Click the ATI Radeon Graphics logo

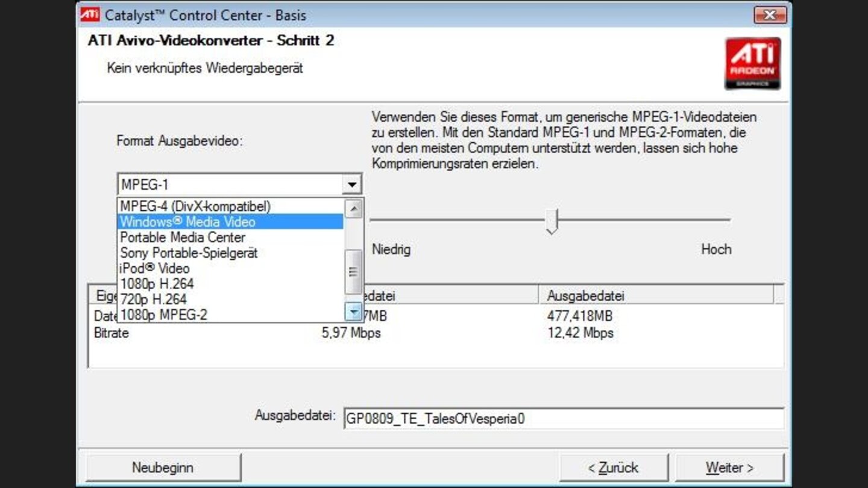[752, 63]
